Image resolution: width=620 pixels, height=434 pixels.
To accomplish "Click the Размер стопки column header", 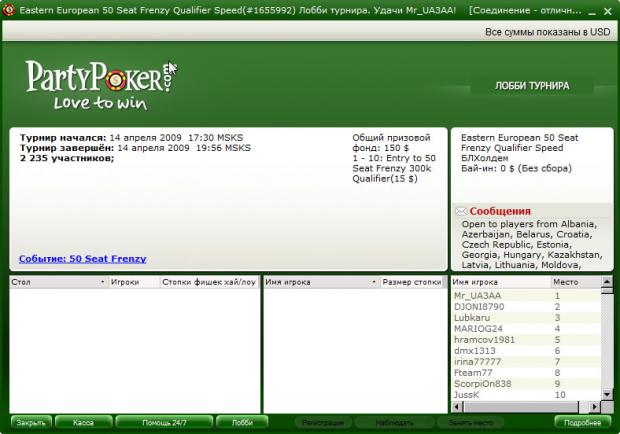I will click(413, 282).
